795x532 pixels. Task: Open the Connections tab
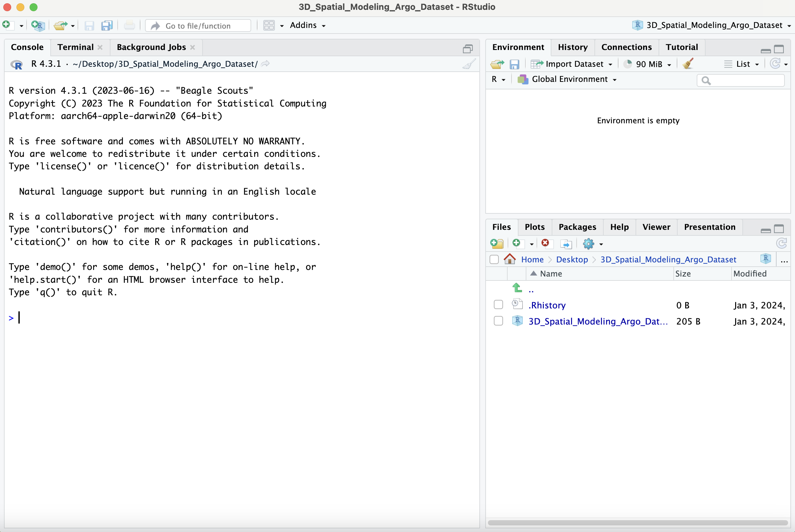626,47
